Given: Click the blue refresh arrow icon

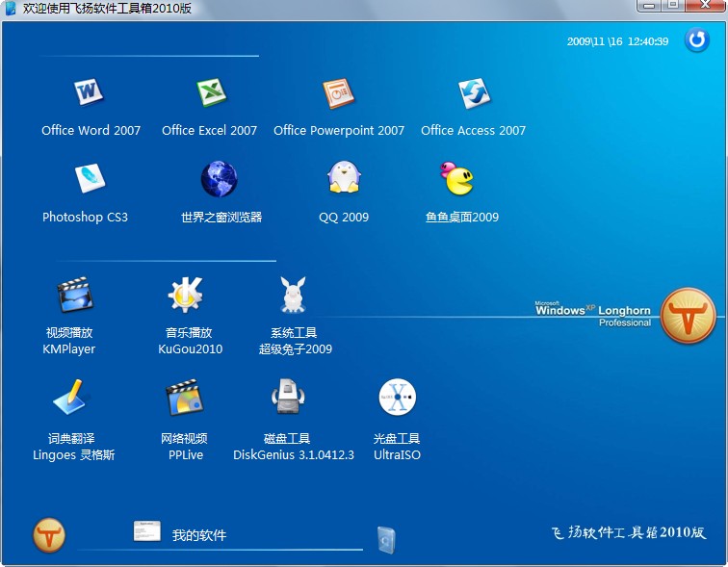Looking at the screenshot, I should [x=696, y=39].
